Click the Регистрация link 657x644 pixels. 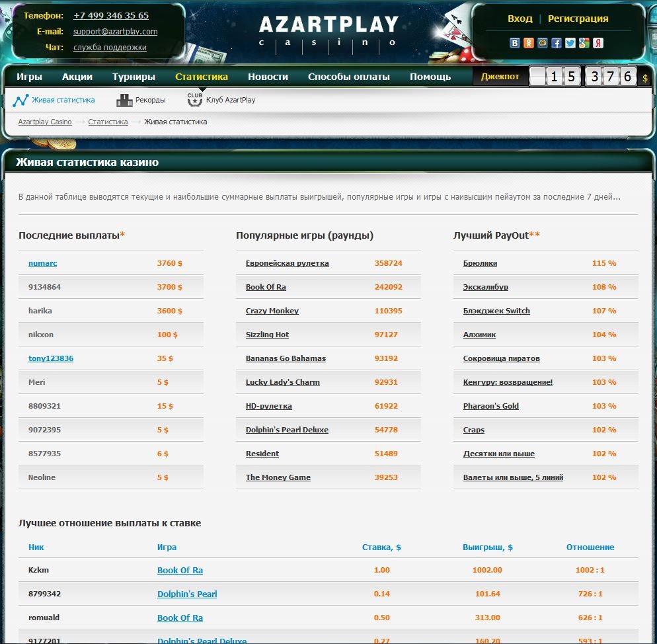pyautogui.click(x=578, y=19)
